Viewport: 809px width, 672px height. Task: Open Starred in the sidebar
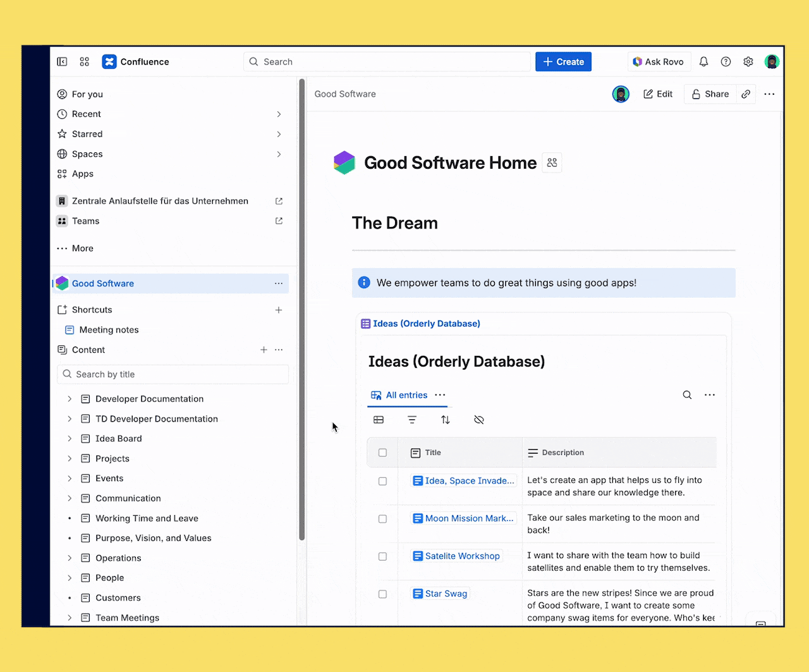click(87, 134)
